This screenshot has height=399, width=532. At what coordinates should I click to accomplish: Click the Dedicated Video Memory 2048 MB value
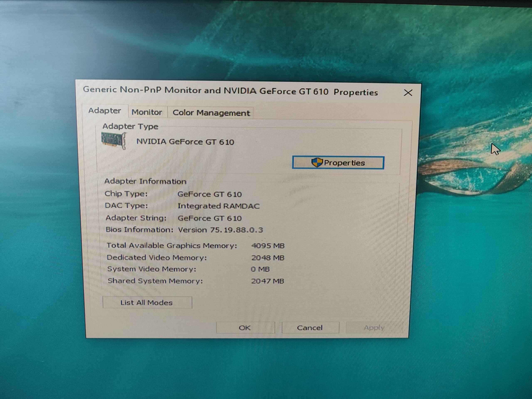[268, 258]
